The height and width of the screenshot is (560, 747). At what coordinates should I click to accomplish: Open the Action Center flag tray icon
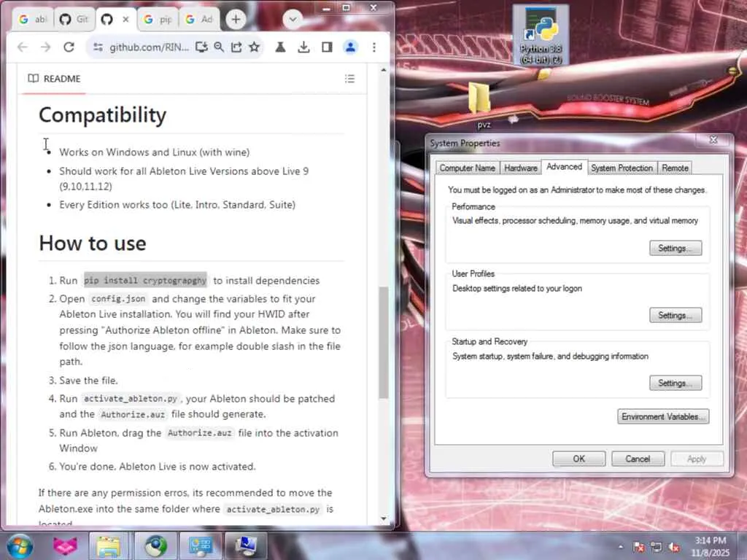(x=639, y=547)
